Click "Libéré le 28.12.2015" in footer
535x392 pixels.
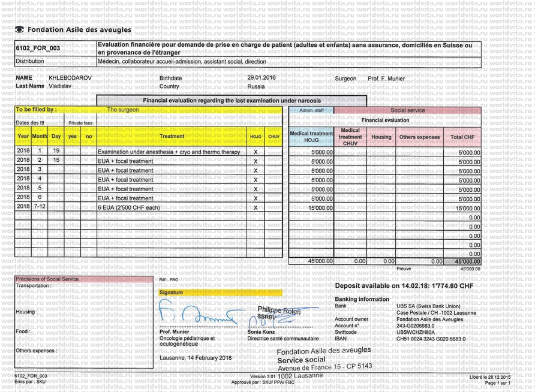coord(490,378)
